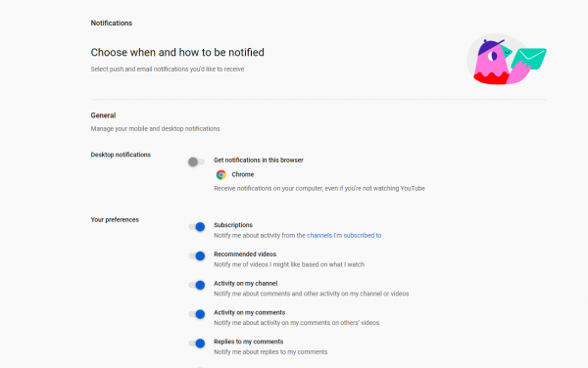Click the Chrome browser name text
The height and width of the screenshot is (368, 588).
243,174
